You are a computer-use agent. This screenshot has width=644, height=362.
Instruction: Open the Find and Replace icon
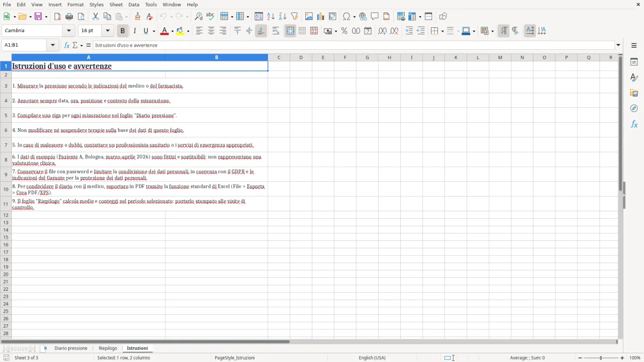click(x=199, y=17)
